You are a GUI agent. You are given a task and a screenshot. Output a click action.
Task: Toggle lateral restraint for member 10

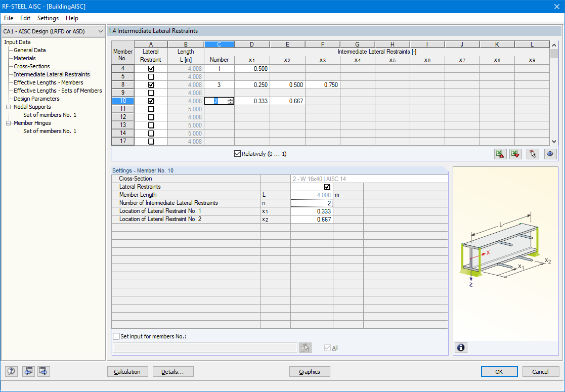[x=151, y=101]
